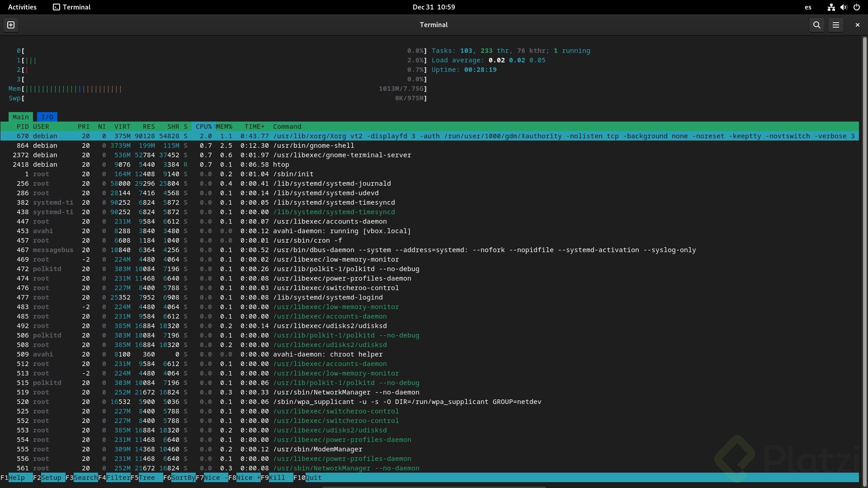
Task: Click the terminal vertical scrollbar
Action: [864, 261]
